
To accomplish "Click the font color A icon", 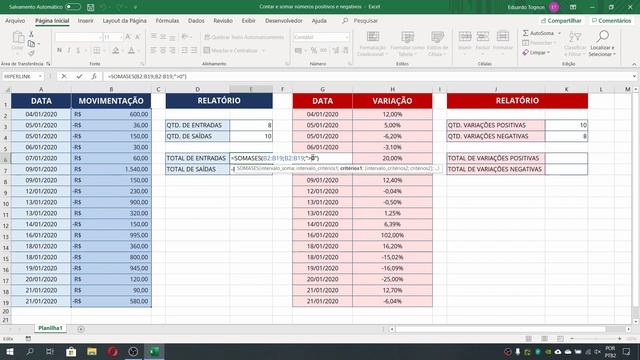I will pos(131,50).
